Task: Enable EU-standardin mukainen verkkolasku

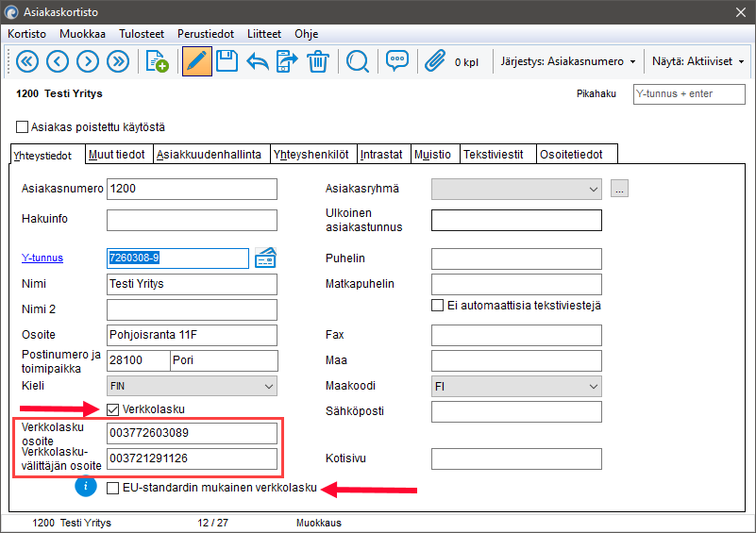Action: point(113,488)
